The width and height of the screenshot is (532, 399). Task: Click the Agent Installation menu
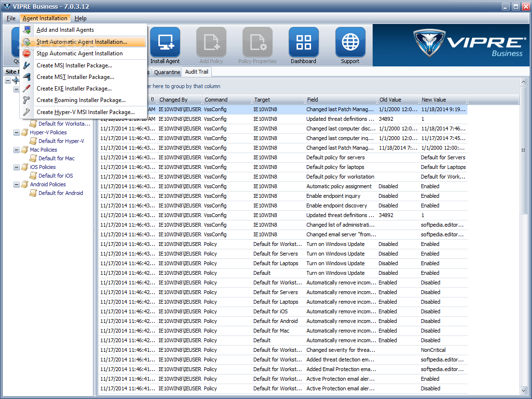click(x=45, y=18)
